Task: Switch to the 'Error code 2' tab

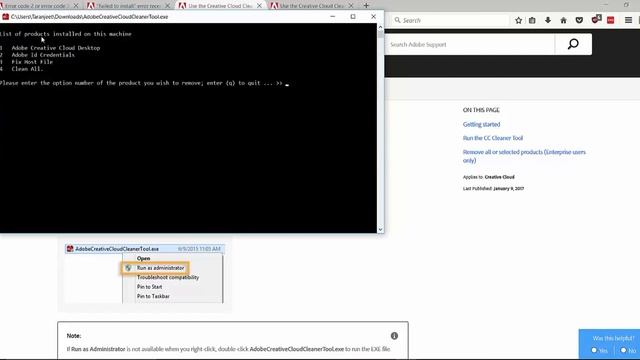Action: click(x=36, y=6)
